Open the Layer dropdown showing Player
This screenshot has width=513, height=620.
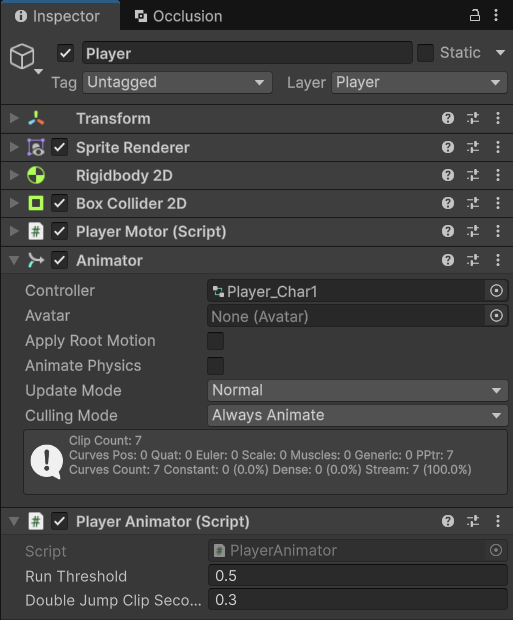(419, 82)
